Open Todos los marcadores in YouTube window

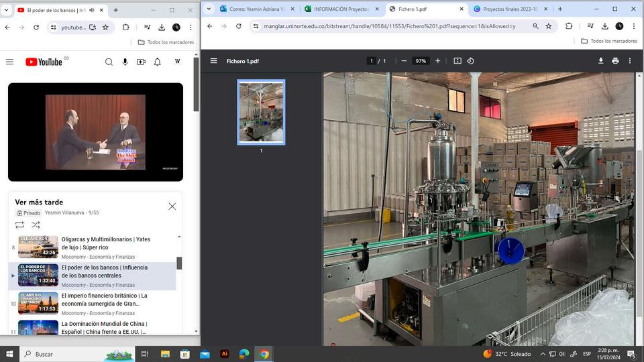click(x=166, y=42)
